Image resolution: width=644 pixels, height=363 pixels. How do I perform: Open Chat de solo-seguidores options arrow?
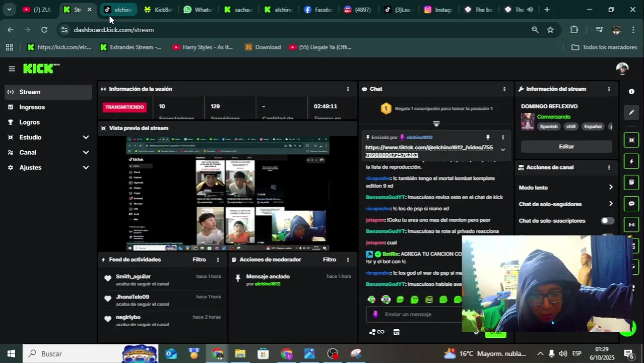tap(610, 204)
